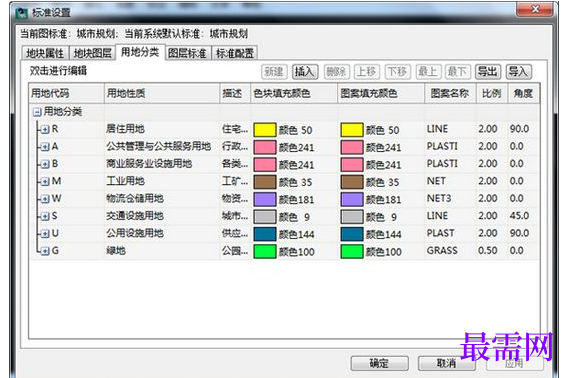Cancel with the 取消 button
This screenshot has width=572, height=378.
pyautogui.click(x=447, y=363)
